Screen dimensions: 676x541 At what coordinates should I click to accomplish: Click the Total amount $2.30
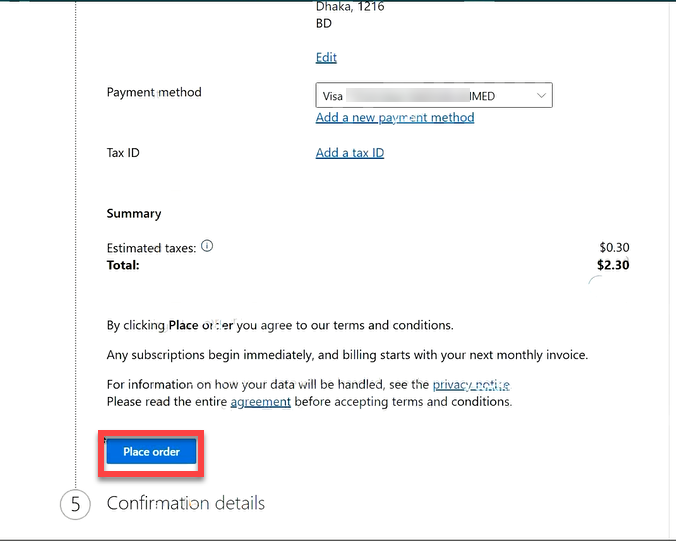click(x=613, y=265)
